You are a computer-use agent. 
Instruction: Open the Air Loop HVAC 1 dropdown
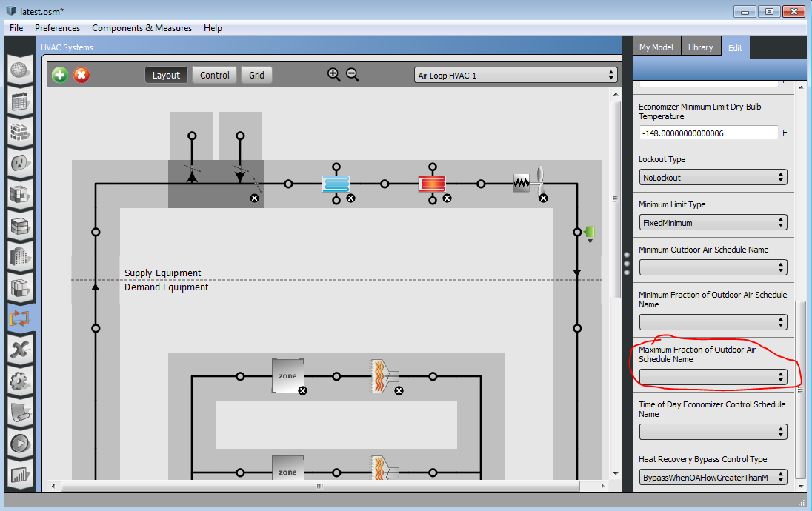coord(516,75)
